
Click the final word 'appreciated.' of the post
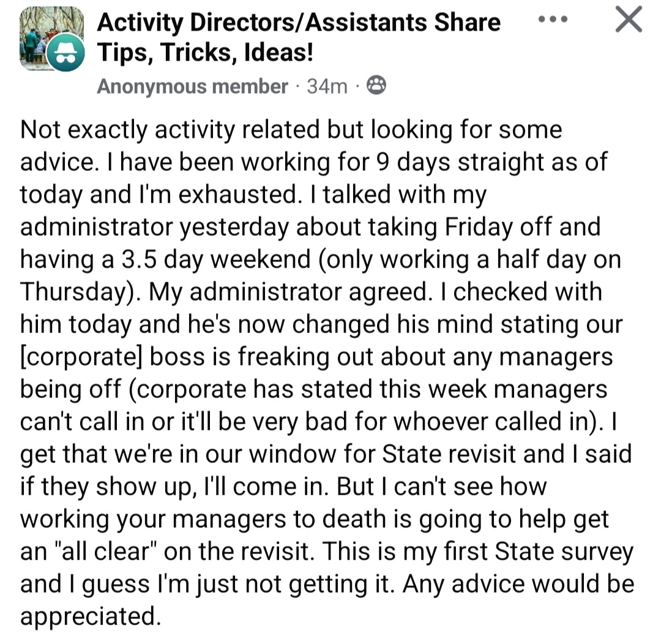pos(91,617)
